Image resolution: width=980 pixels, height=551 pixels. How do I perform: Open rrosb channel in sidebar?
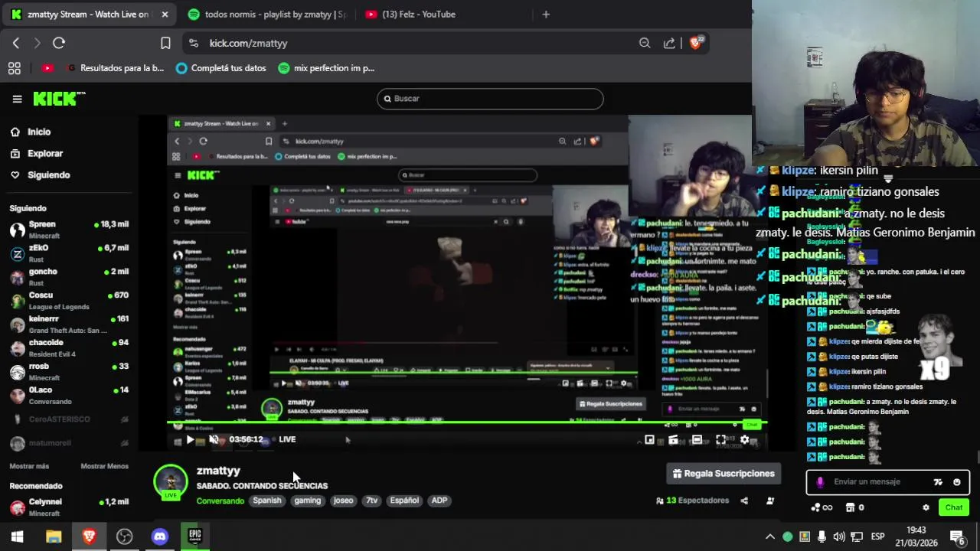[69, 372]
